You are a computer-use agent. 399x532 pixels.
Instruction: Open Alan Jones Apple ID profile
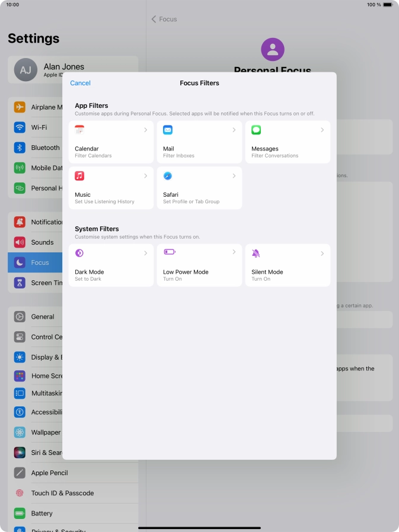73,69
